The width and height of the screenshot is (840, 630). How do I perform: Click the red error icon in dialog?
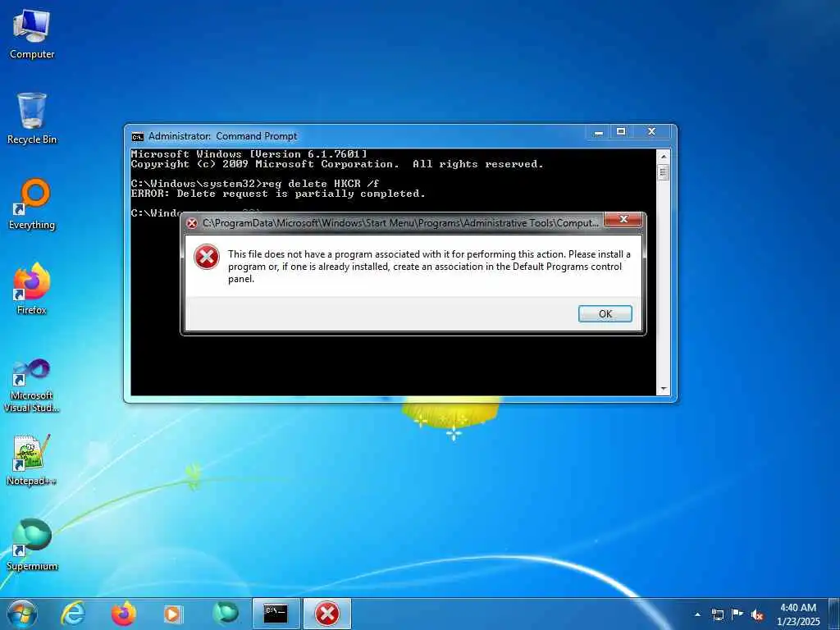(x=206, y=257)
